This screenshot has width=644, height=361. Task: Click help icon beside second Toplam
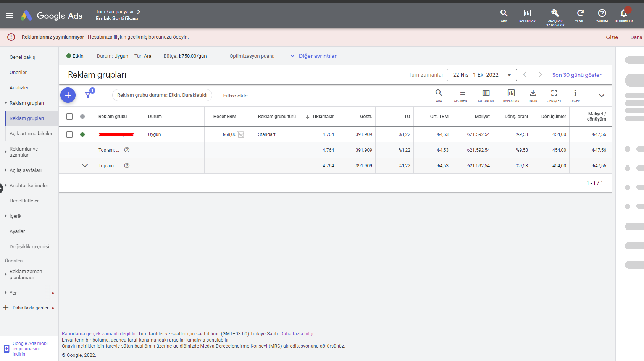[x=127, y=165]
